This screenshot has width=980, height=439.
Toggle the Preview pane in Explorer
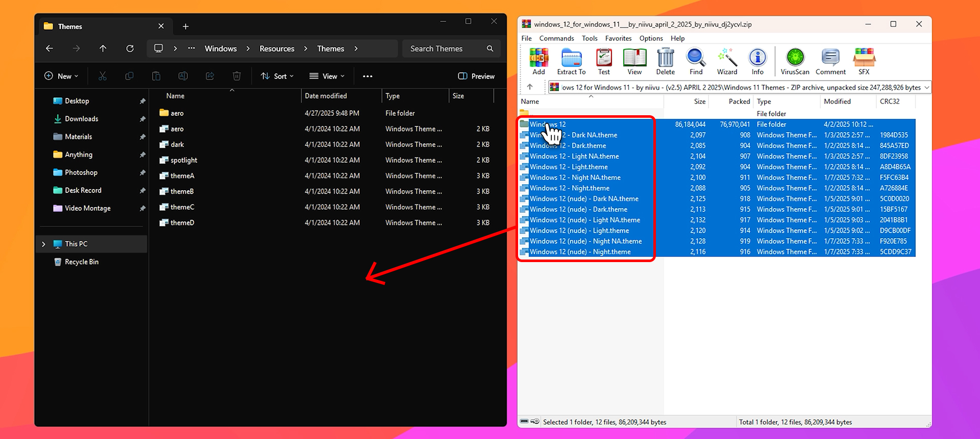pos(476,76)
